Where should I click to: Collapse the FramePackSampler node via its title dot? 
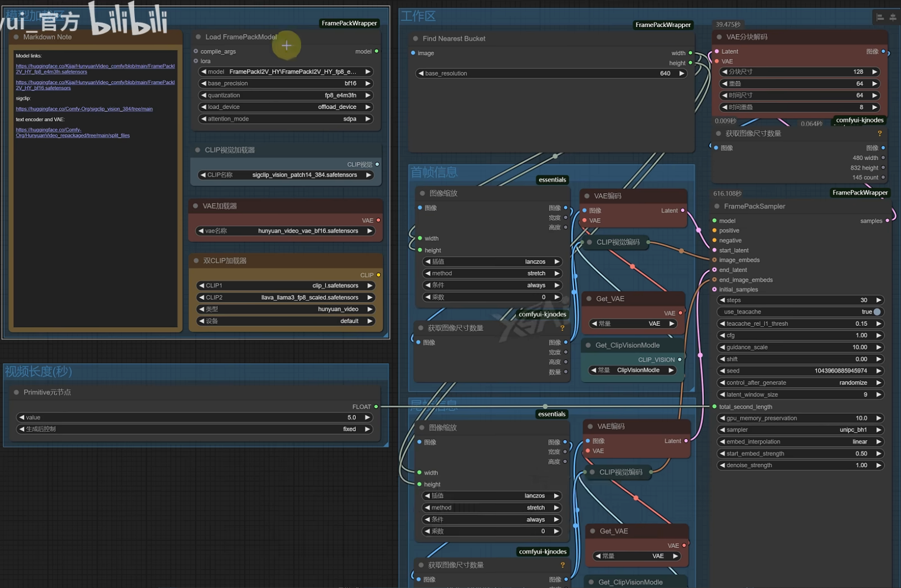coord(717,206)
